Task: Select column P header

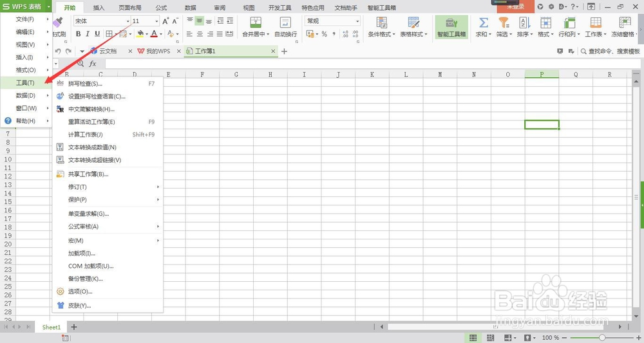Action: 542,74
